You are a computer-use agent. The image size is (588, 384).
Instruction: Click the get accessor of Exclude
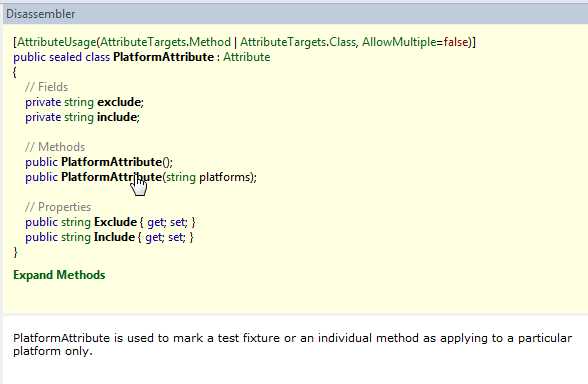[155, 222]
